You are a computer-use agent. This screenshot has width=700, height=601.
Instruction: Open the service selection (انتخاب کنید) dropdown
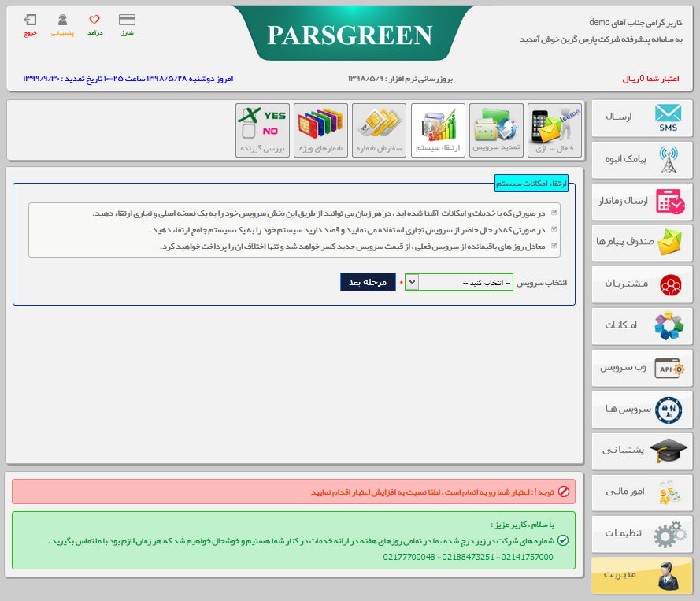pyautogui.click(x=459, y=283)
